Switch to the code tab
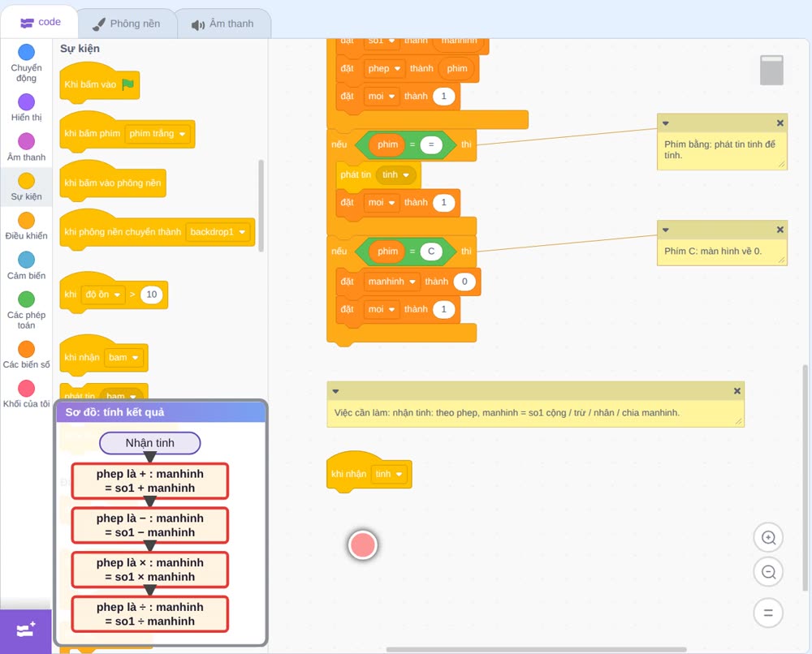812x654 pixels. tap(40, 22)
